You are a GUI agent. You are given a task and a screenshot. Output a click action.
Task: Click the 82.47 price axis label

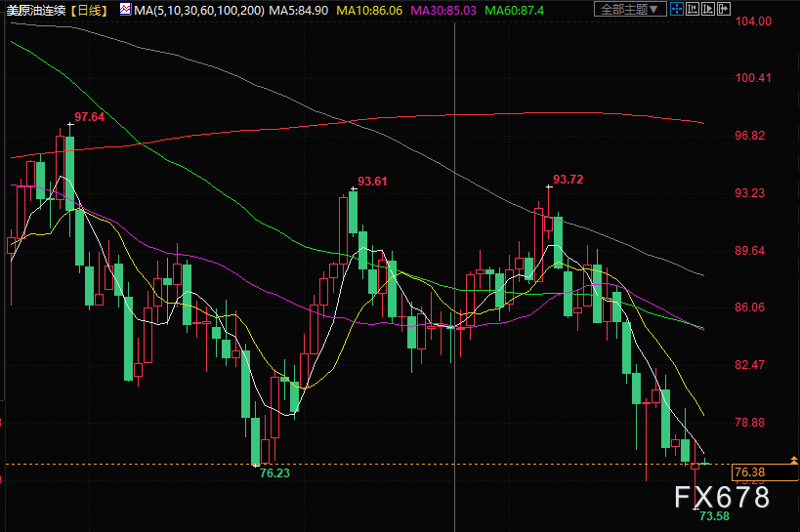pyautogui.click(x=750, y=364)
